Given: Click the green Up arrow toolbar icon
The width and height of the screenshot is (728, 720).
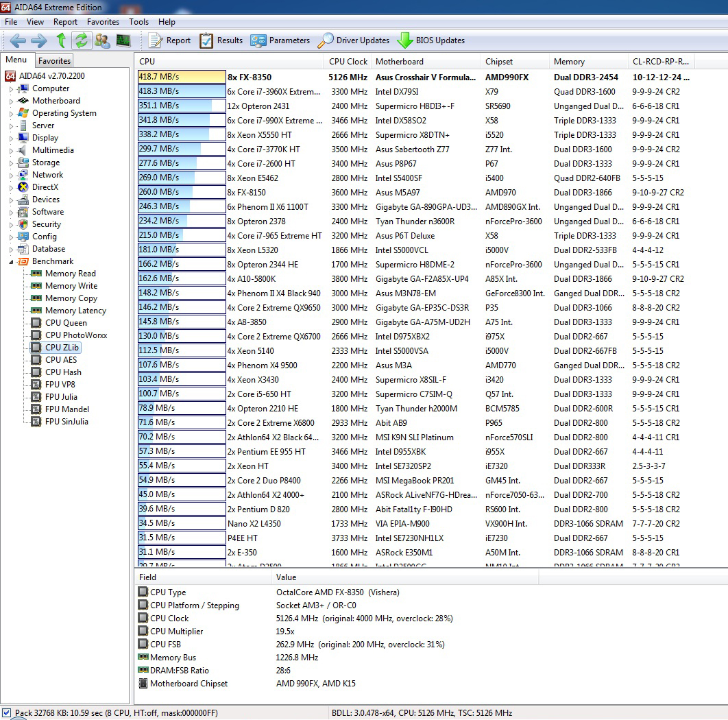Looking at the screenshot, I should 61,41.
